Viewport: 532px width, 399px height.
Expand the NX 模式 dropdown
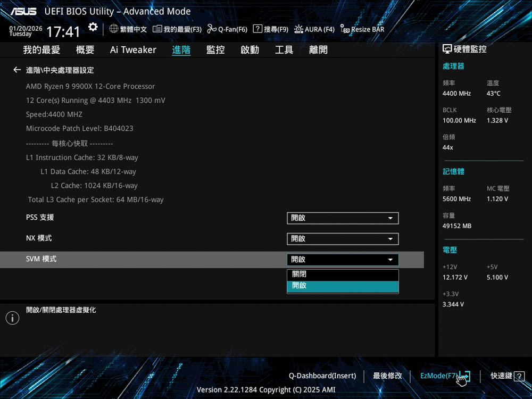pyautogui.click(x=343, y=239)
